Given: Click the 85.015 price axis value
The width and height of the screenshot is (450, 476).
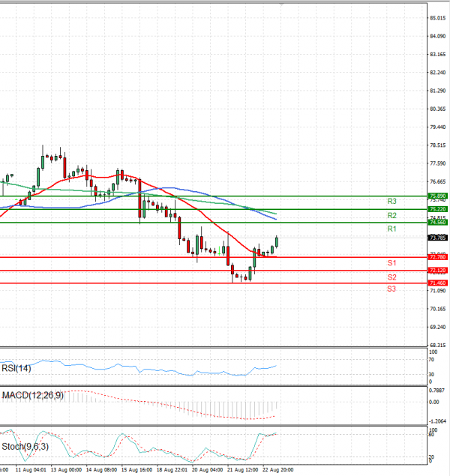Looking at the screenshot, I should 438,18.
